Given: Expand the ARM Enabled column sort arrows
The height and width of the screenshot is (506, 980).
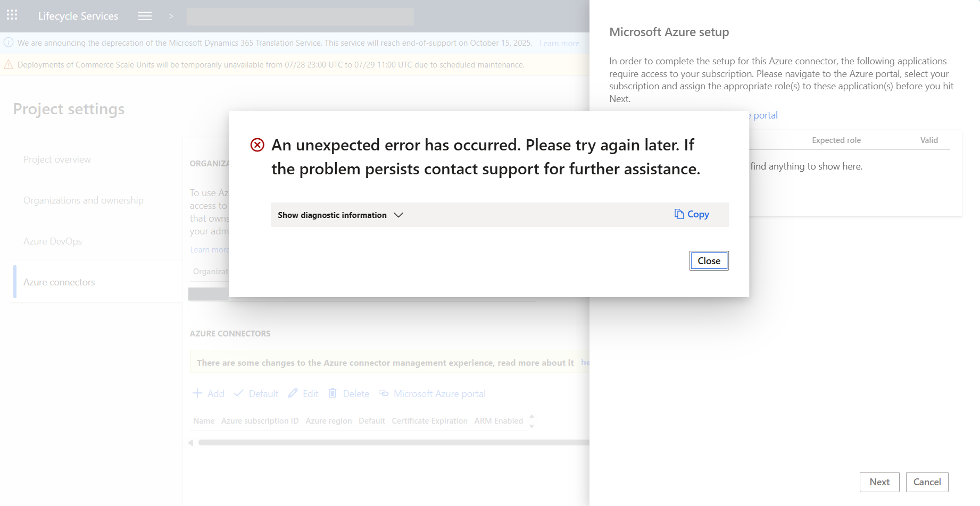Looking at the screenshot, I should coord(531,420).
